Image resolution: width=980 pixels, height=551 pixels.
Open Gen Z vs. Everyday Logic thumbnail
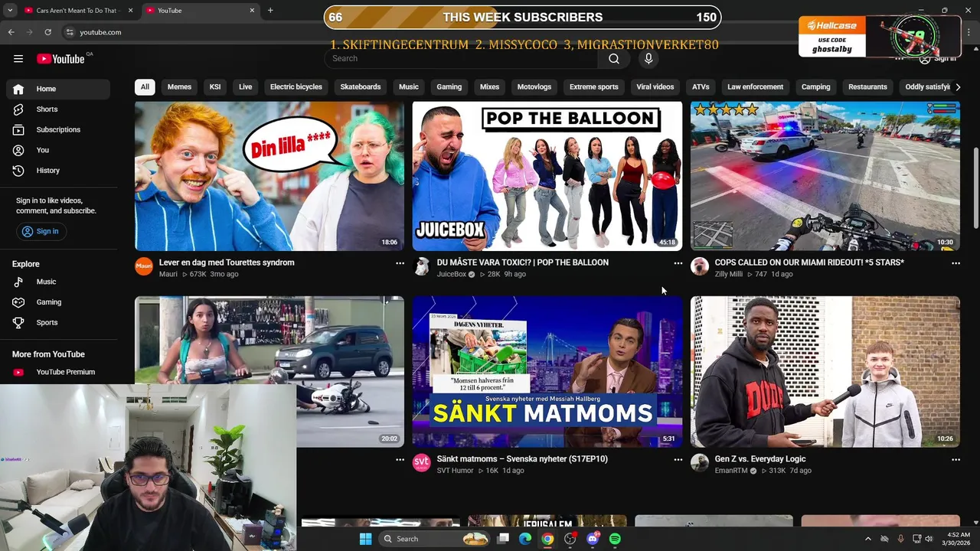tap(825, 372)
